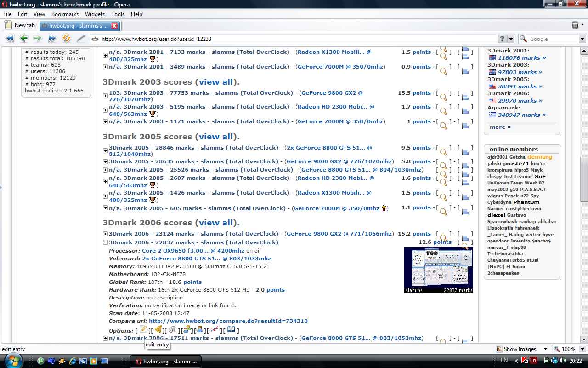Click the second Options icon (yellow broom)
Screen dimensions: 588x368
[x=158, y=329]
